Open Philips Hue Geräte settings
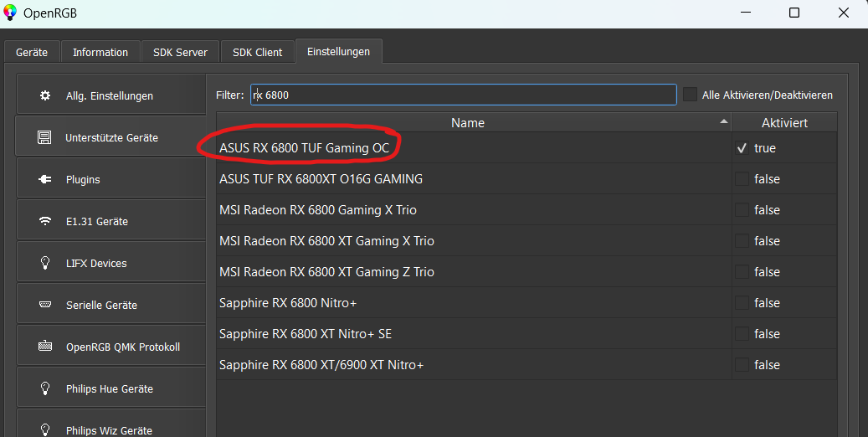868x437 pixels. (111, 388)
